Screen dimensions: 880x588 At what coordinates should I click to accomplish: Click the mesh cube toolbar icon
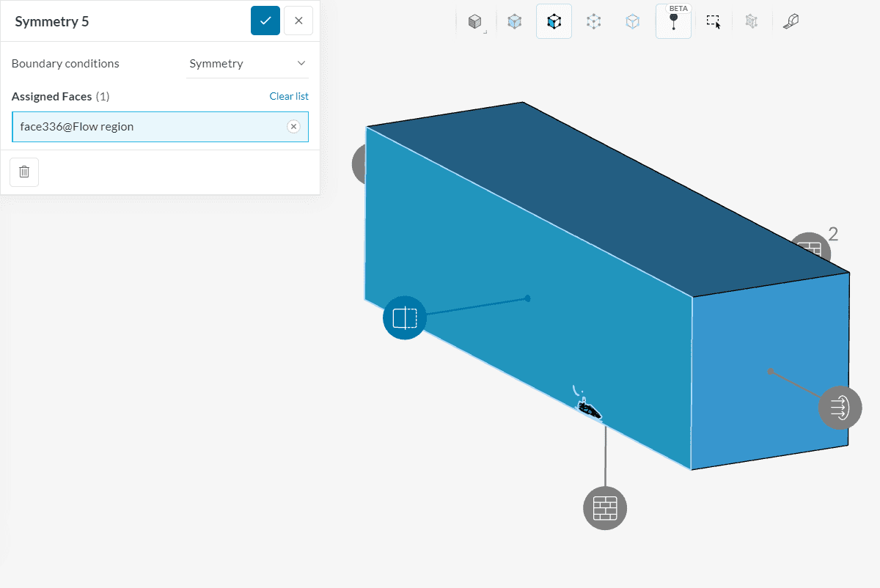(752, 22)
